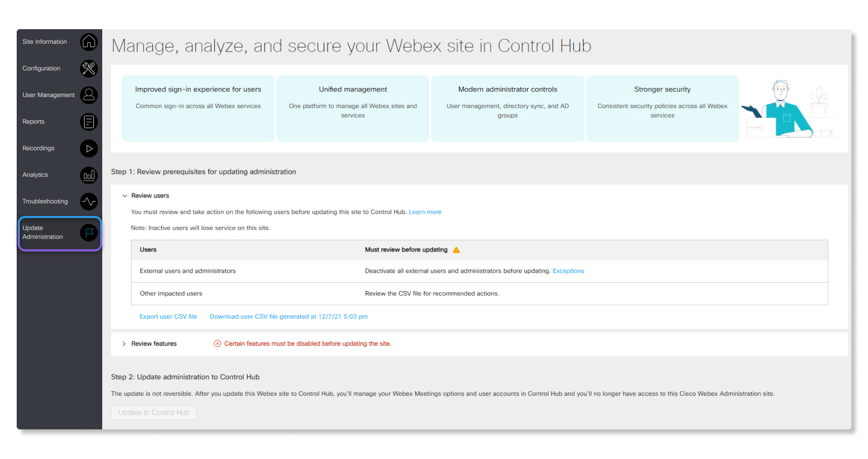Go to User Management menu item
Screen dimensions: 868x459
[x=49, y=95]
